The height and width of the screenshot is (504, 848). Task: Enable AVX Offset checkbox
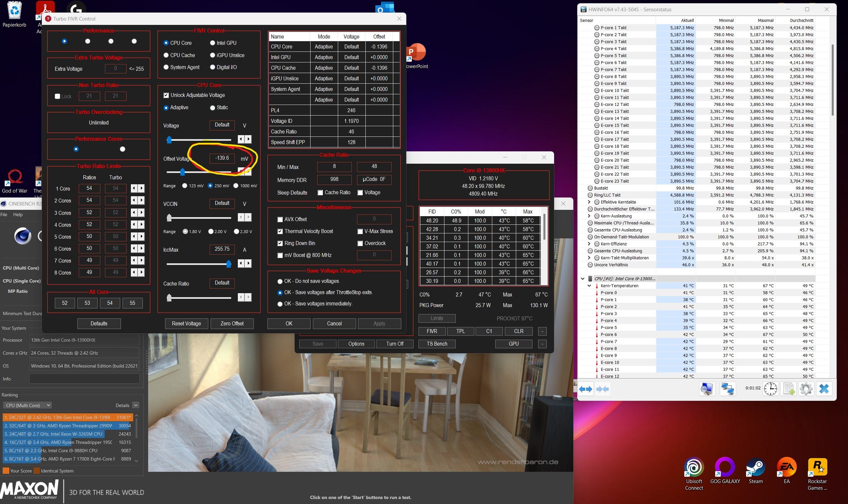pos(280,219)
